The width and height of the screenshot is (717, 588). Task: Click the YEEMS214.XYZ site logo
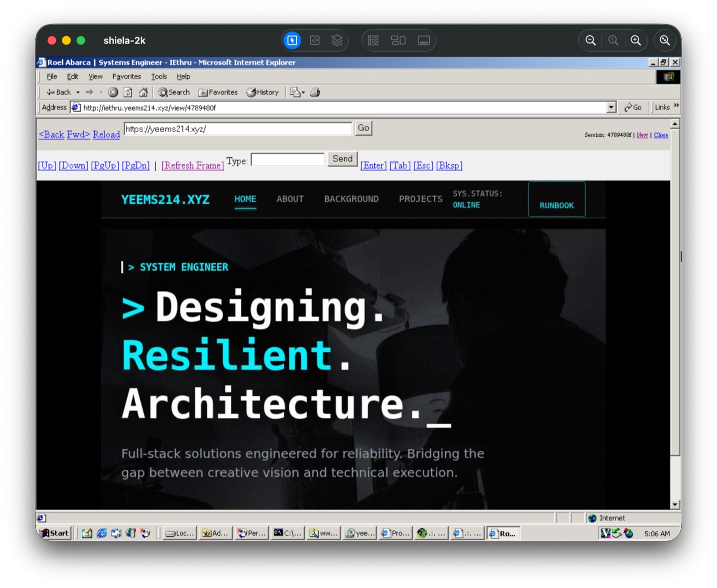tap(165, 200)
